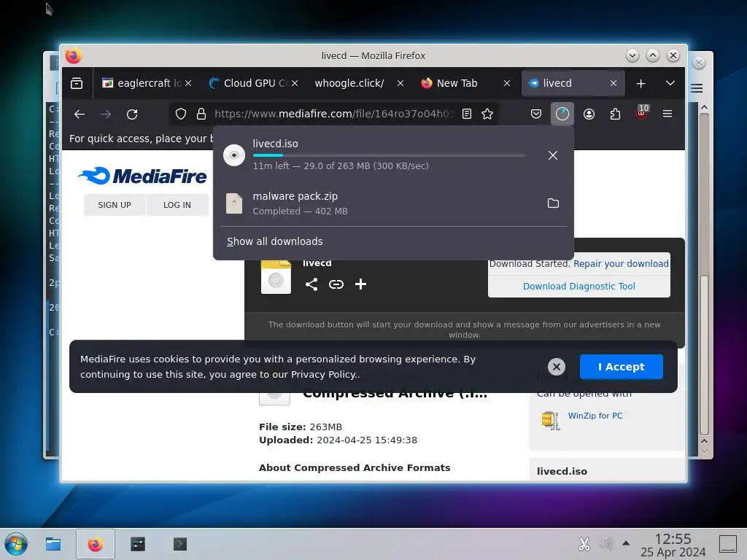Click the hamburger menu in rear window
The image size is (747, 560).
click(x=697, y=88)
